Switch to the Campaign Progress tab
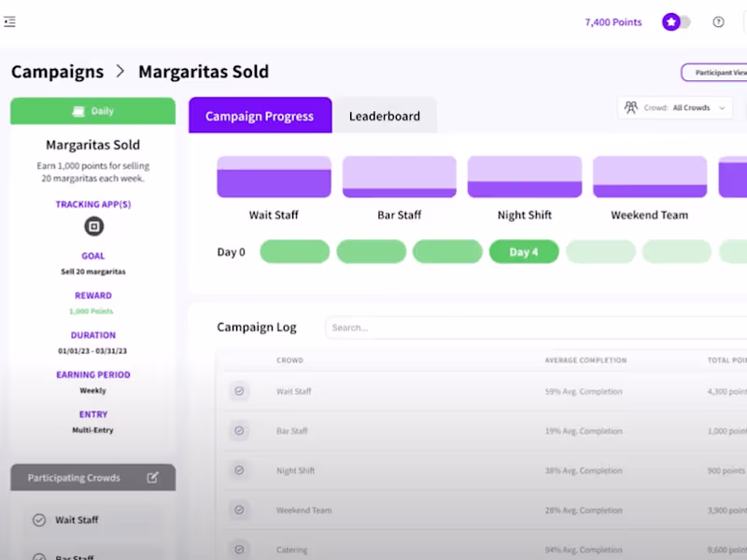This screenshot has width=747, height=560. (261, 115)
